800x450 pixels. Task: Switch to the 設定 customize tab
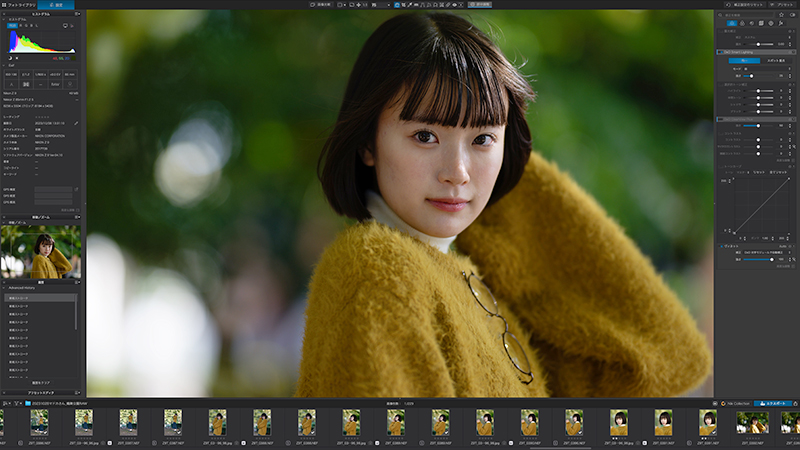[x=56, y=5]
